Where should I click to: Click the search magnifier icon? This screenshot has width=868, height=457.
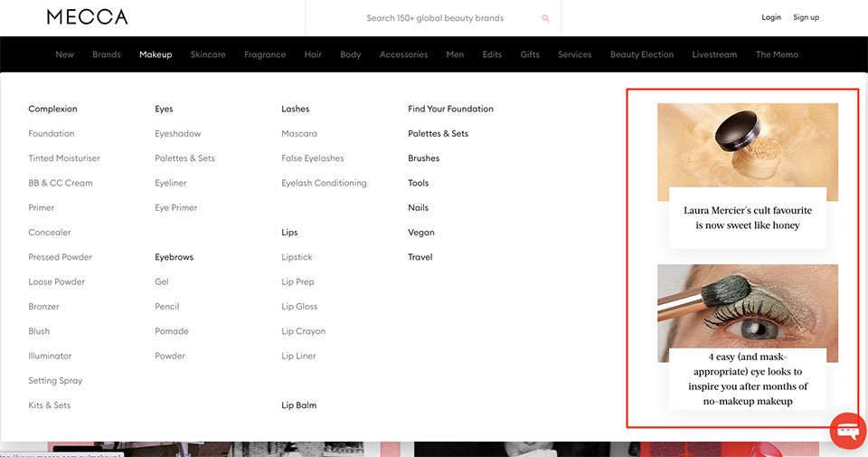(x=545, y=18)
